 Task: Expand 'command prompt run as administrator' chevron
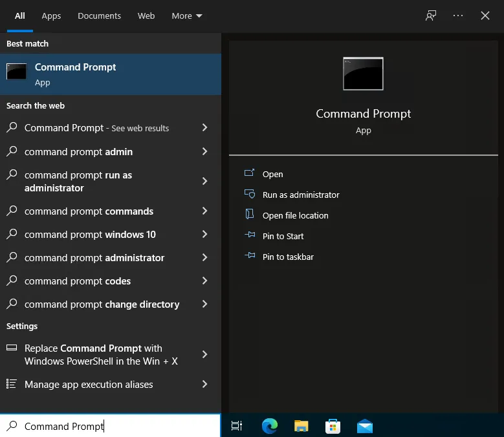204,181
